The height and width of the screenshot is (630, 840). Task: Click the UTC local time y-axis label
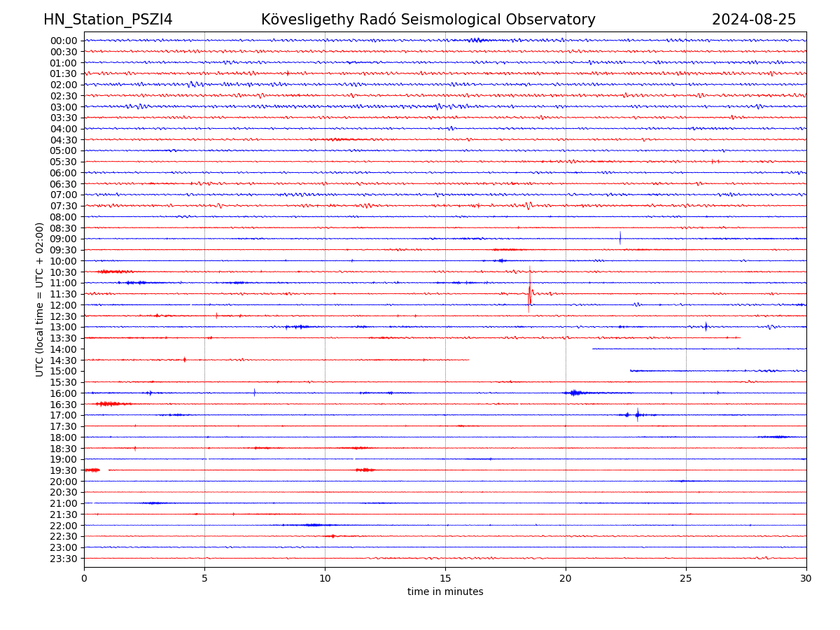click(x=40, y=300)
